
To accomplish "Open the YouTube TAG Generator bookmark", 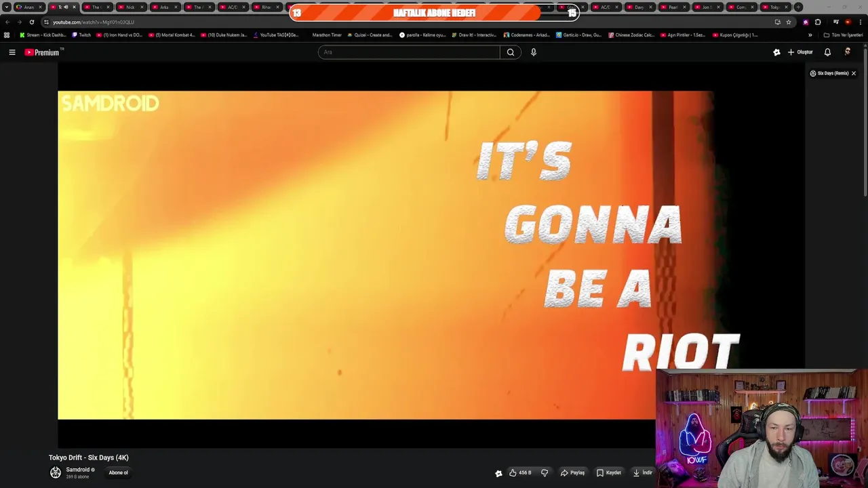I will [276, 35].
